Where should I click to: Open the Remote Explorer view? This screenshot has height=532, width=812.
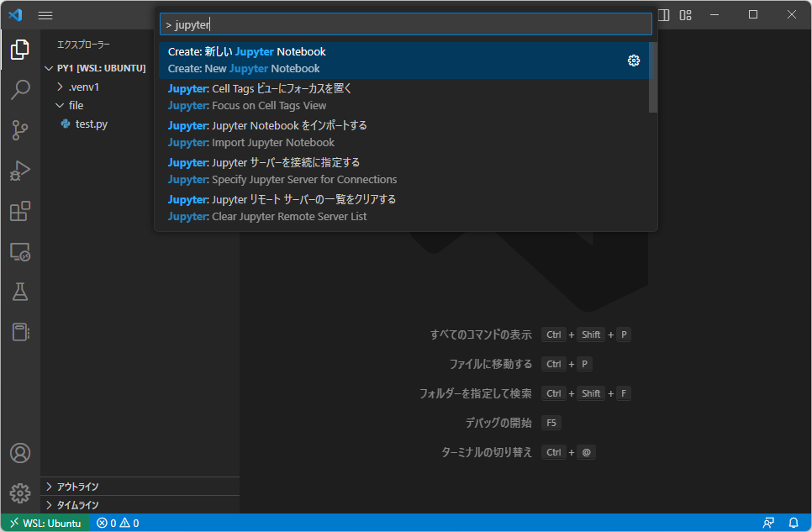(x=19, y=252)
